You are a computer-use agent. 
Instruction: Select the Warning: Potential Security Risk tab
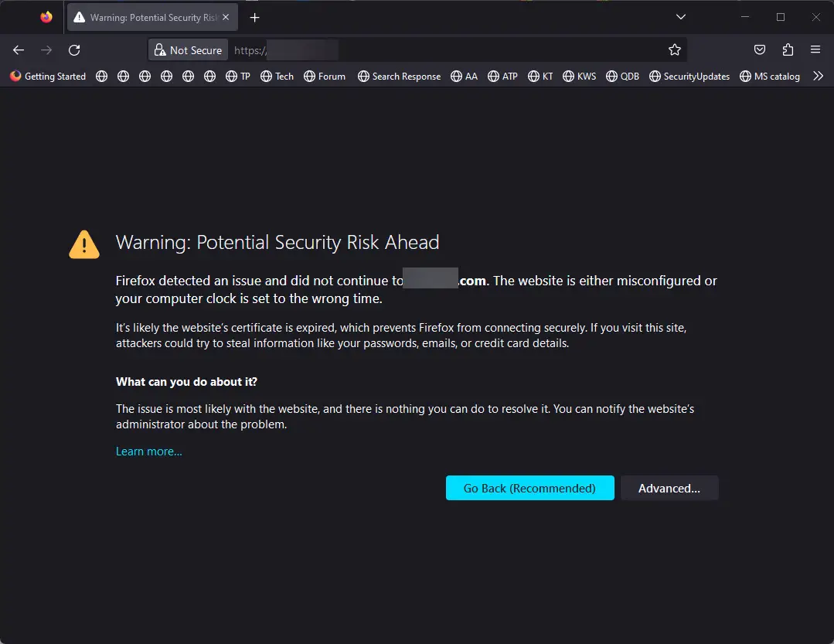[x=152, y=18]
